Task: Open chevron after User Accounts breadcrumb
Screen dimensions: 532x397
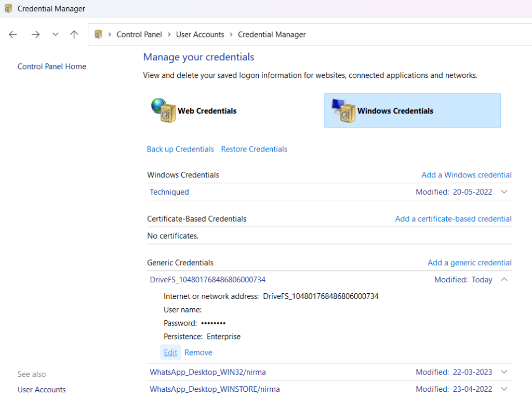Action: tap(231, 35)
